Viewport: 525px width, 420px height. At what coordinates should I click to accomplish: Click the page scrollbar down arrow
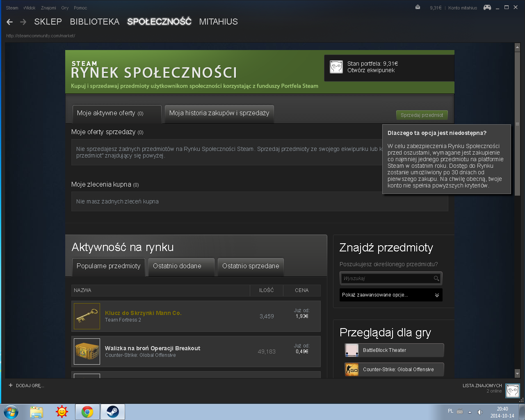(517, 374)
